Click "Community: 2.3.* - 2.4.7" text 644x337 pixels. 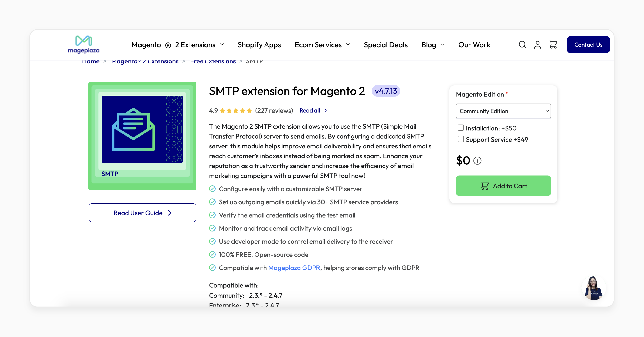246,296
